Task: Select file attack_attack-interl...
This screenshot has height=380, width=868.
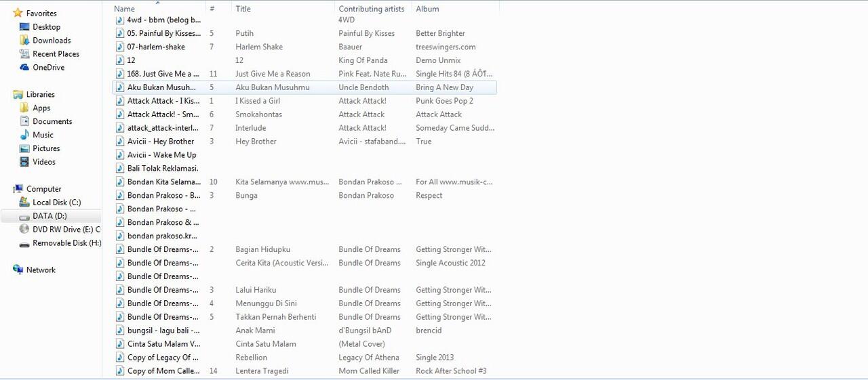Action: [x=163, y=128]
